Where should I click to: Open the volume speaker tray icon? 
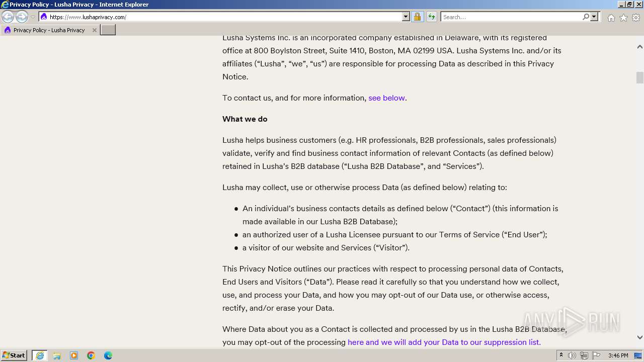click(572, 355)
